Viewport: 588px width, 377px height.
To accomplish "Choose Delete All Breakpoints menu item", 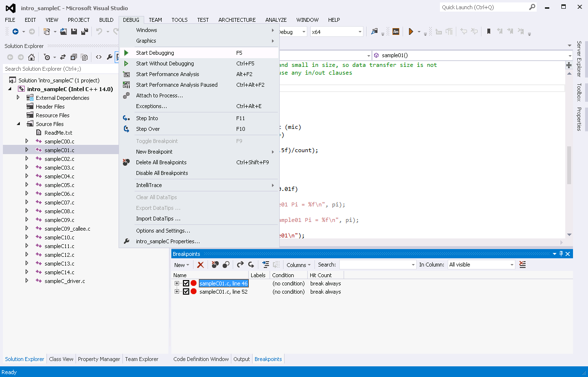I will tap(199, 162).
